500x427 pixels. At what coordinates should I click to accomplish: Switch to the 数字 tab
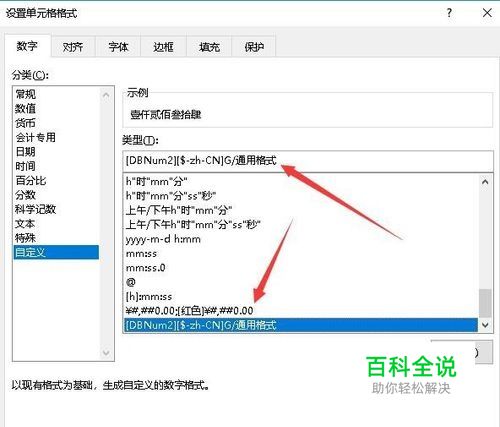click(x=27, y=46)
